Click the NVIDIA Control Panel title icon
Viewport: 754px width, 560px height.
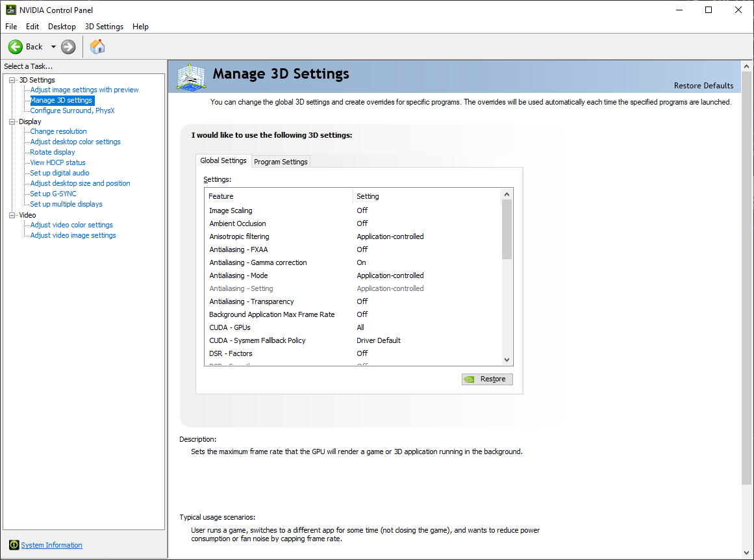[x=10, y=10]
